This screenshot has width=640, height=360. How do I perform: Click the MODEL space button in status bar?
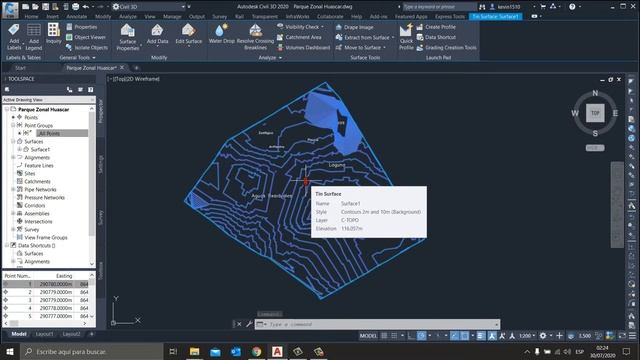[368, 336]
